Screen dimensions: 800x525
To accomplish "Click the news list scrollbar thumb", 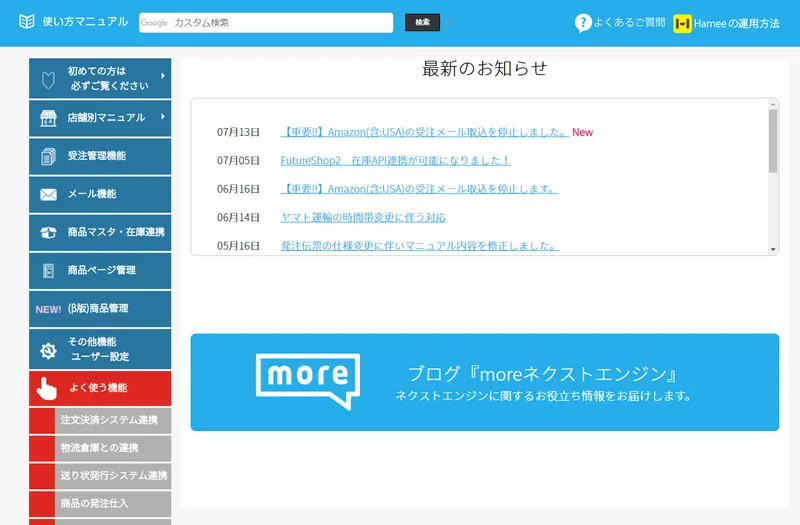I will [x=773, y=141].
